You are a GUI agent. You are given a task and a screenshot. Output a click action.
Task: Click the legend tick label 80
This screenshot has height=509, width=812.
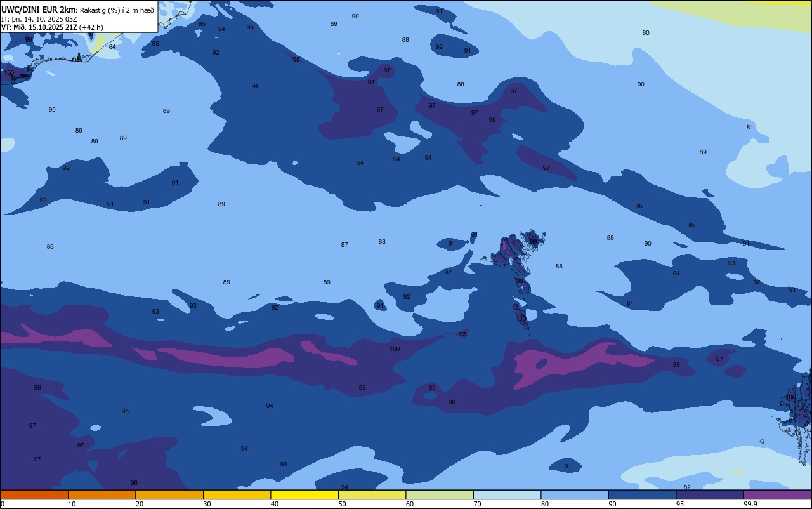click(545, 504)
